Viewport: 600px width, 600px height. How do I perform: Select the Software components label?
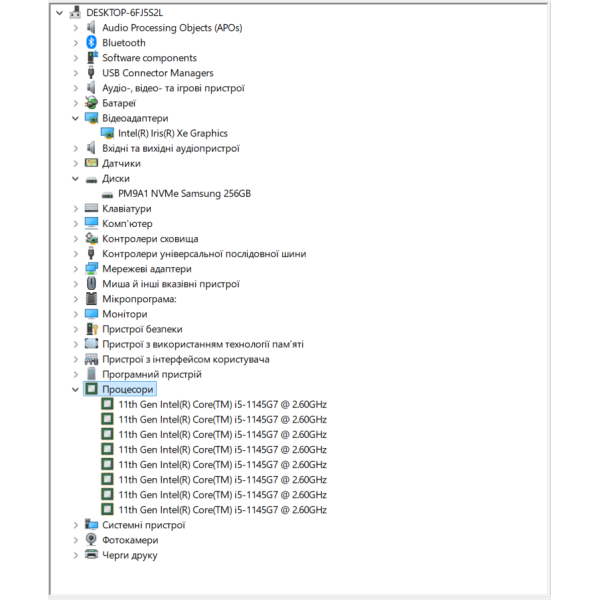[x=149, y=58]
